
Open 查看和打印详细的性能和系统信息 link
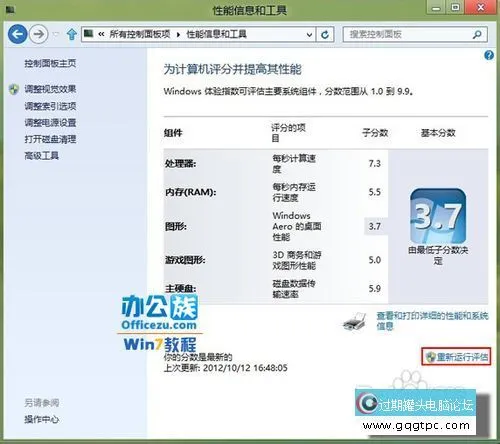(432, 321)
